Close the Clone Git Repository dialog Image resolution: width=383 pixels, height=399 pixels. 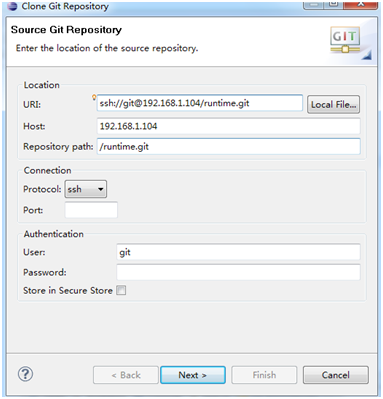361,4
